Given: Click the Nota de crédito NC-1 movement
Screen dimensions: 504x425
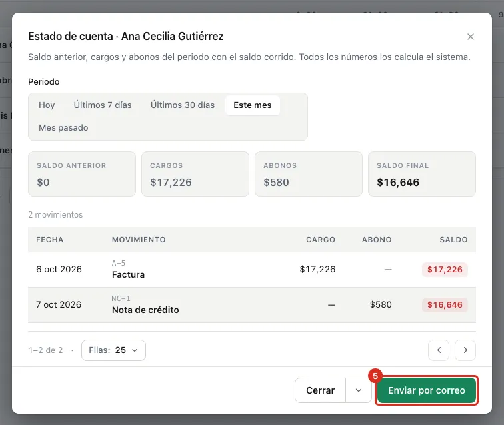Looking at the screenshot, I should (145, 305).
